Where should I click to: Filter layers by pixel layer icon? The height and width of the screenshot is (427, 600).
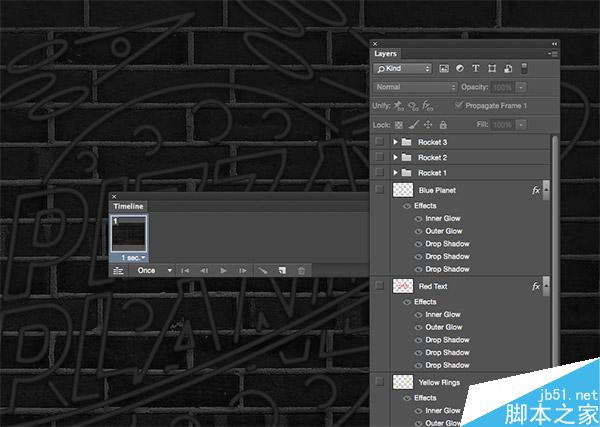(444, 68)
